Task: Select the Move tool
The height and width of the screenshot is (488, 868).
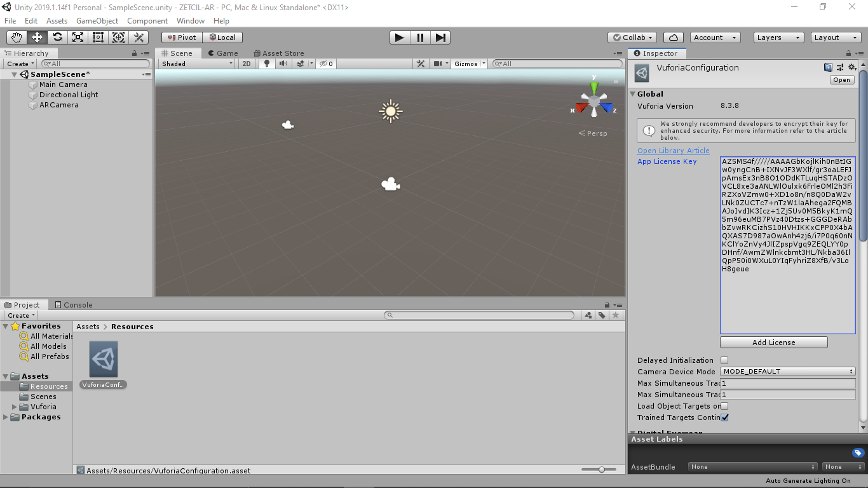Action: [x=38, y=37]
